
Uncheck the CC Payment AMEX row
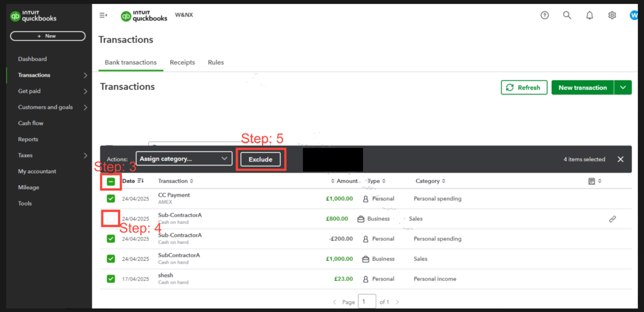pos(111,199)
